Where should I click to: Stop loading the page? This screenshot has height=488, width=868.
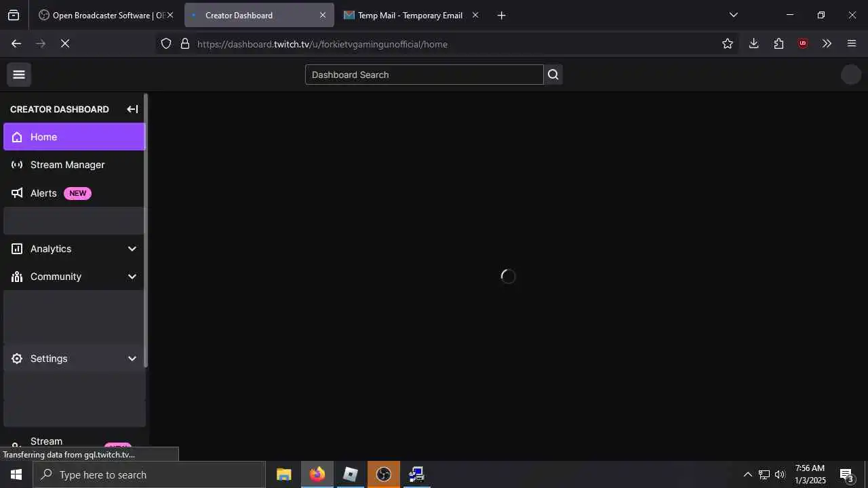[65, 44]
